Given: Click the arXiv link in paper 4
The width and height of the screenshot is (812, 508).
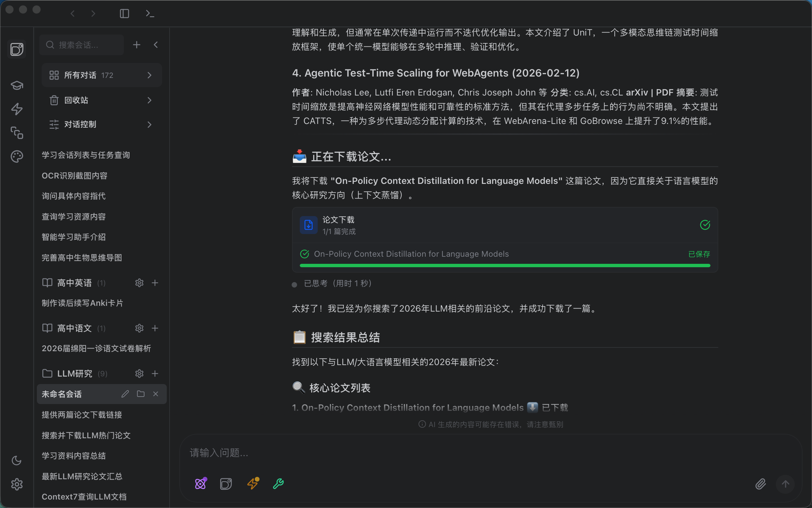Looking at the screenshot, I should (x=637, y=92).
